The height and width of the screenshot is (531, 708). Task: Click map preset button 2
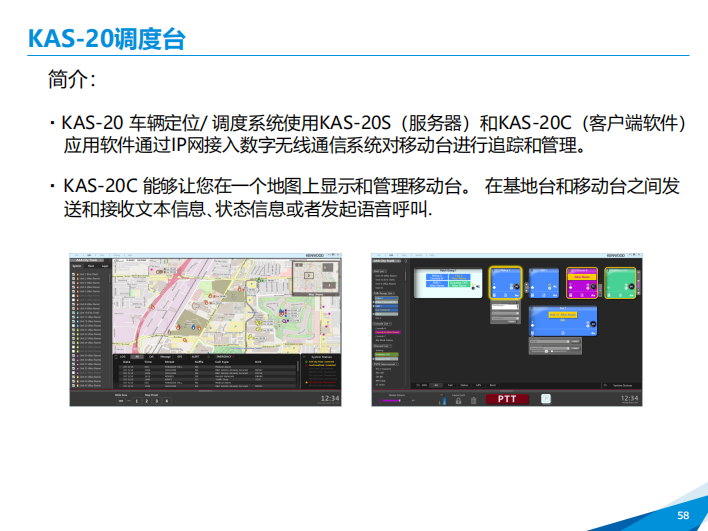[145, 401]
